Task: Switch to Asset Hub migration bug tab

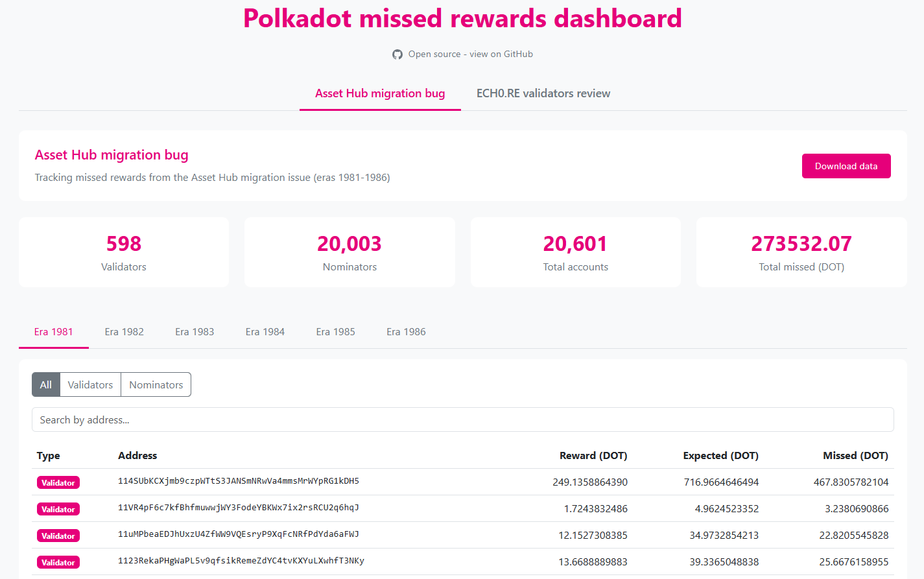Action: pyautogui.click(x=380, y=93)
